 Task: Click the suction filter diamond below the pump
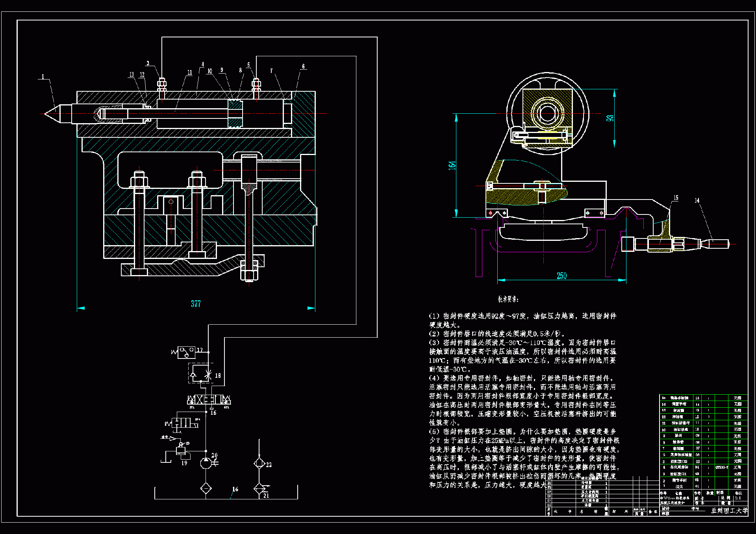coord(206,488)
